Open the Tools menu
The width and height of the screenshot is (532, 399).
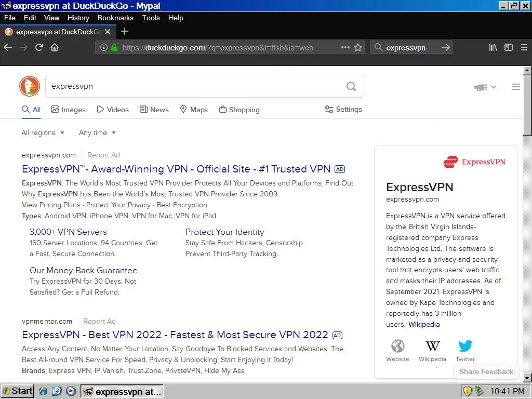(151, 18)
